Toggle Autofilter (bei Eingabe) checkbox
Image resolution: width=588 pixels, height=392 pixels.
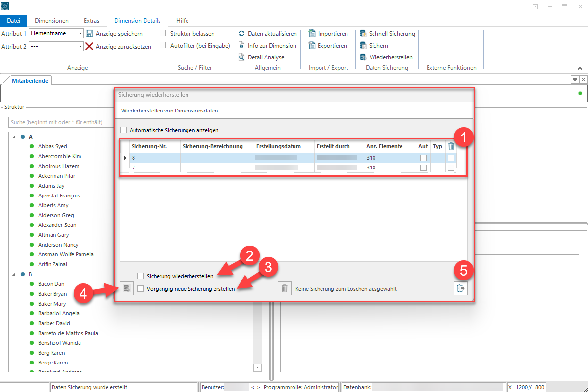[163, 45]
